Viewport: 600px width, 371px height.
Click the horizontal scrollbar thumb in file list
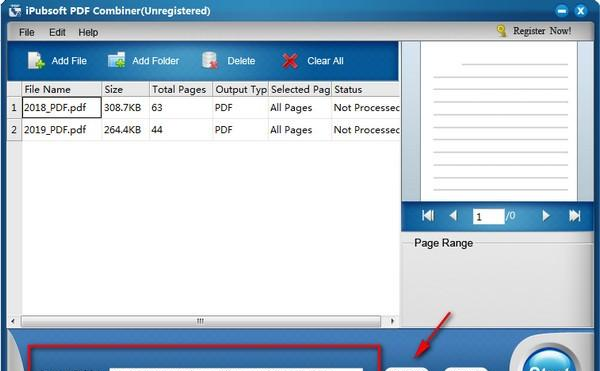coord(201,321)
